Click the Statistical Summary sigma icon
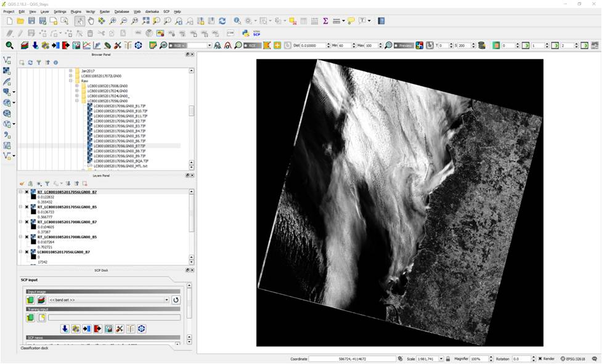 pyautogui.click(x=325, y=21)
